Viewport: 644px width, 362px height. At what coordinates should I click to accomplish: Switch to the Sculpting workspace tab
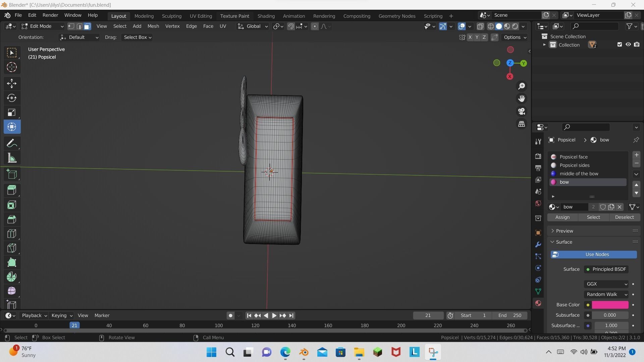pyautogui.click(x=171, y=16)
